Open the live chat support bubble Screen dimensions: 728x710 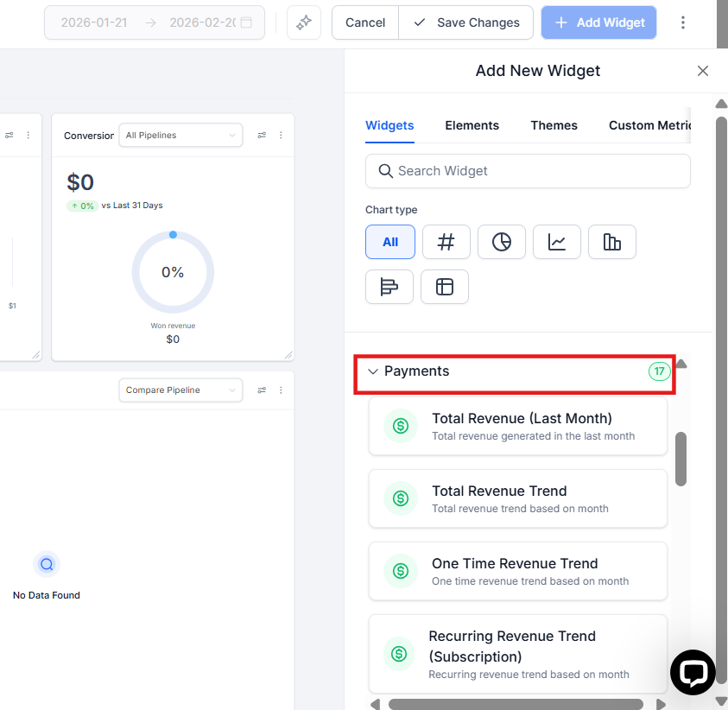point(693,672)
